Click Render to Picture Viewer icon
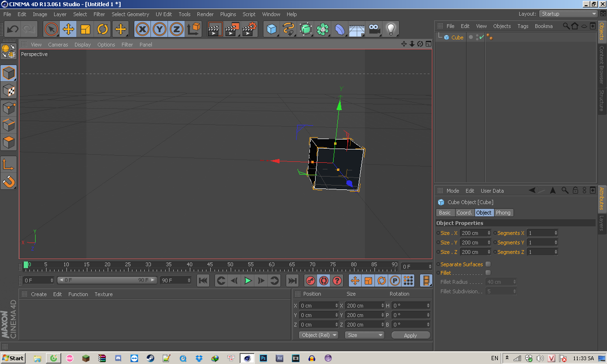 [232, 29]
